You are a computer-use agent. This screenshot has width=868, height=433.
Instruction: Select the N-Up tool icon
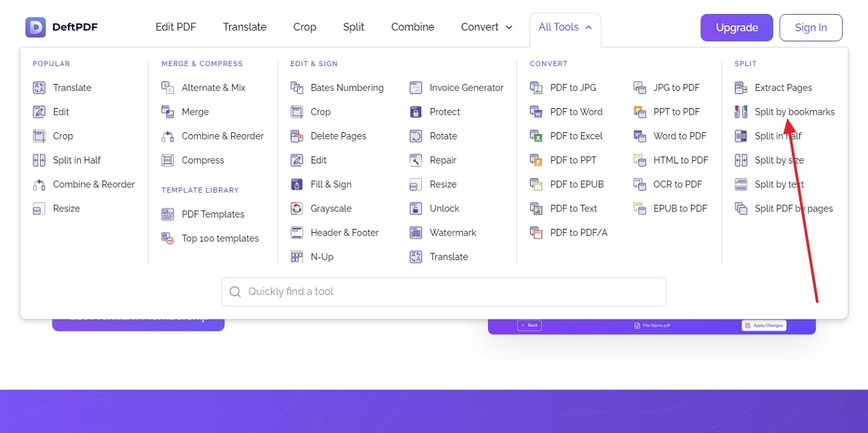(x=296, y=256)
